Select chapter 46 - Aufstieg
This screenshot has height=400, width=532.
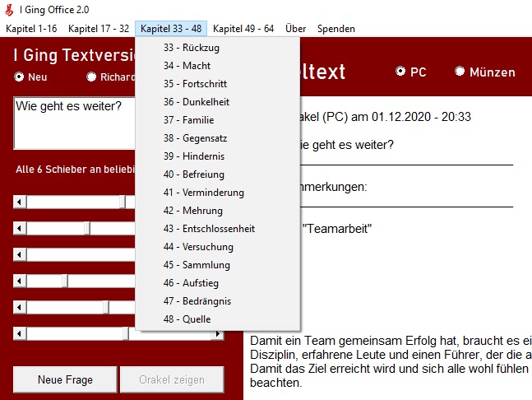[217, 283]
